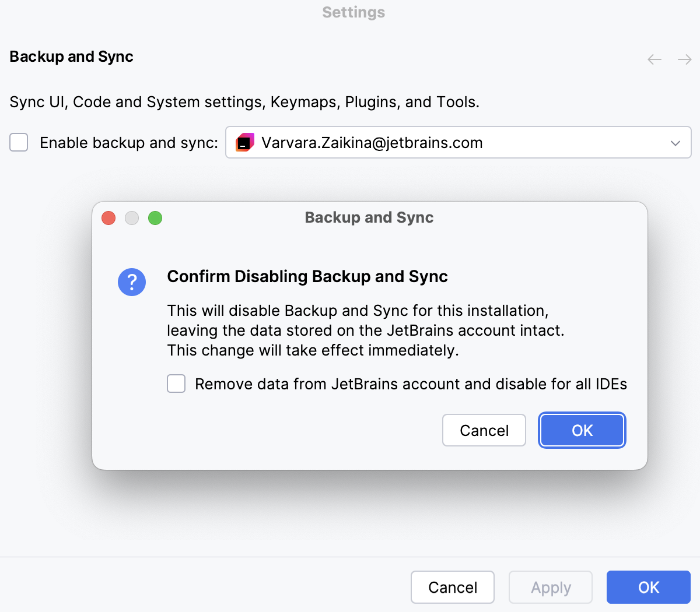This screenshot has height=612, width=700.
Task: Click the forward navigation arrow
Action: coord(684,59)
